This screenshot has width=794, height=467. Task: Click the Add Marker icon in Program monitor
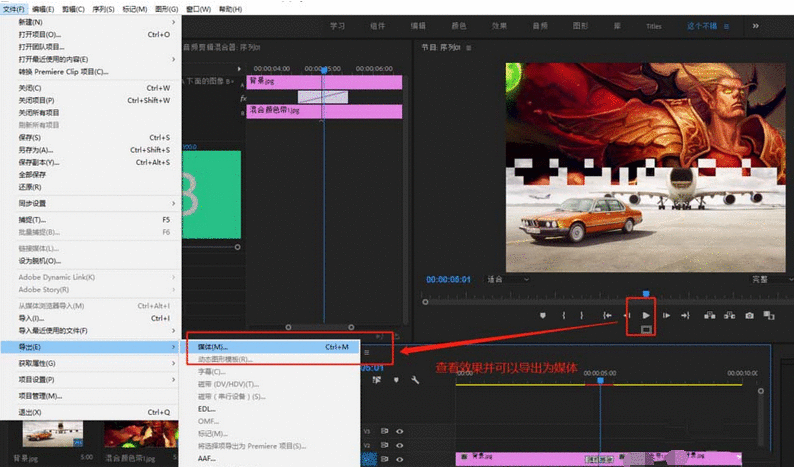pos(543,315)
